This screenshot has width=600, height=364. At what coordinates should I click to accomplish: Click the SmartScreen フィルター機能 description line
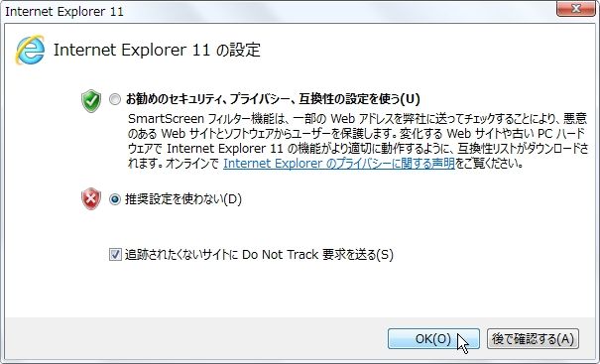(x=357, y=119)
